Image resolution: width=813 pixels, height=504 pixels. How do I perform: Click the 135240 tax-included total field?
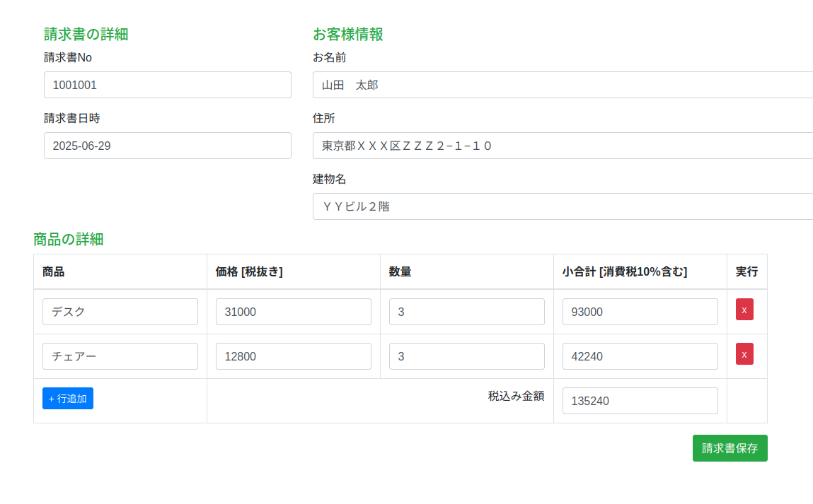coord(640,401)
